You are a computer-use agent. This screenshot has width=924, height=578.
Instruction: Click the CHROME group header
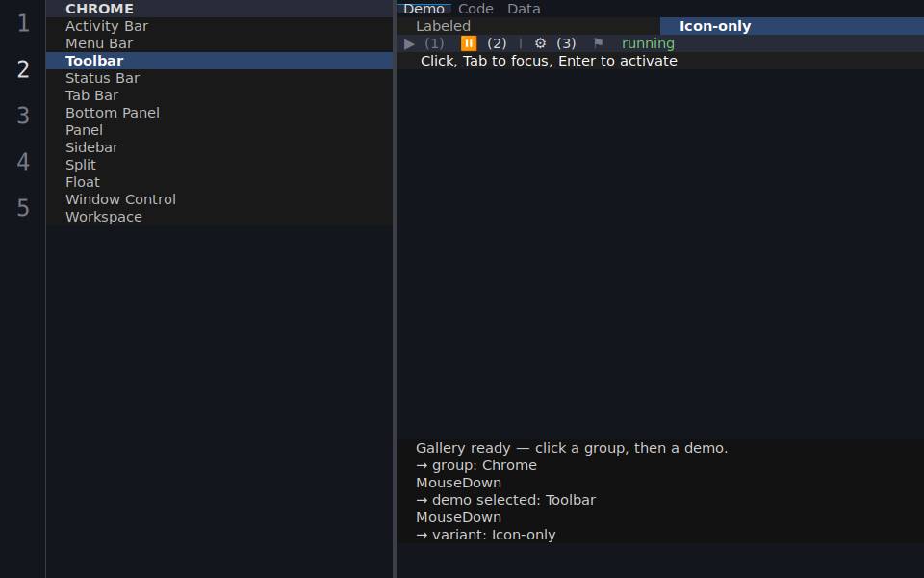click(219, 9)
